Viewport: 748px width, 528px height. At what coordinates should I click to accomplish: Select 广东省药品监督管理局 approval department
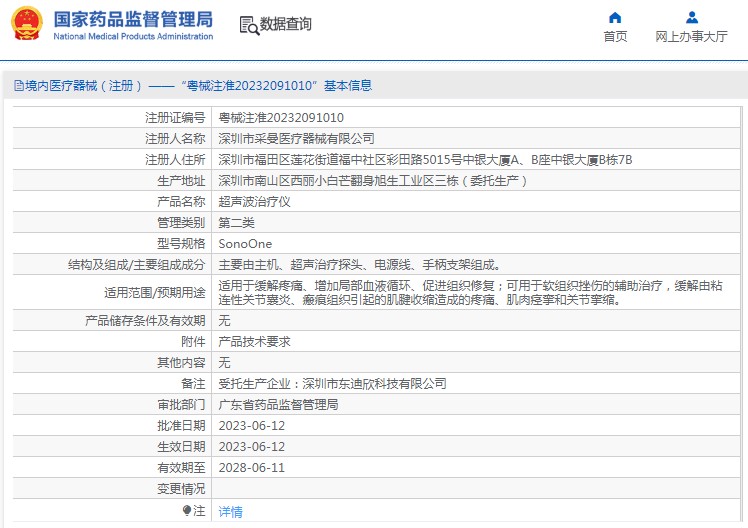point(278,404)
